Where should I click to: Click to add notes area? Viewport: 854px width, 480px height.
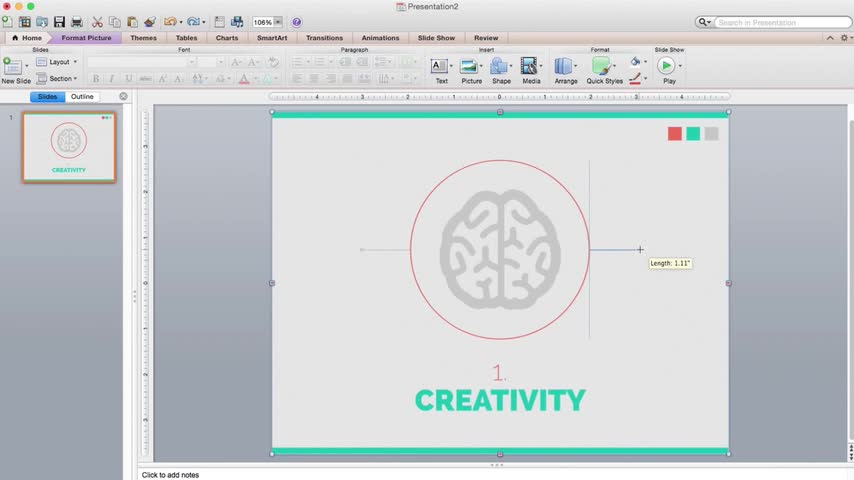tap(170, 475)
